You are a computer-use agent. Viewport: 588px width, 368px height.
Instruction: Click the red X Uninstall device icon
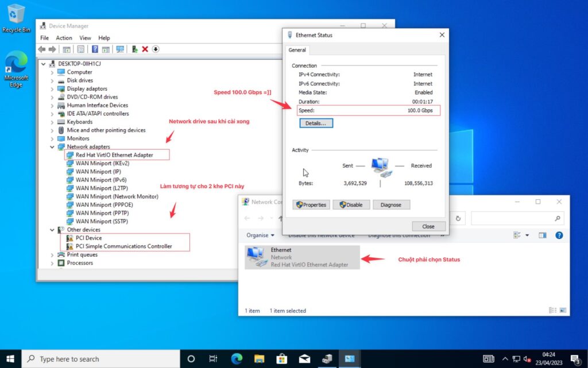(x=145, y=49)
